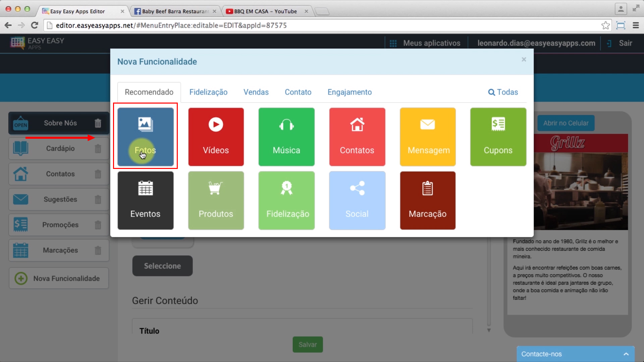This screenshot has width=644, height=362.
Task: Expand the Recomendado section
Action: (149, 92)
